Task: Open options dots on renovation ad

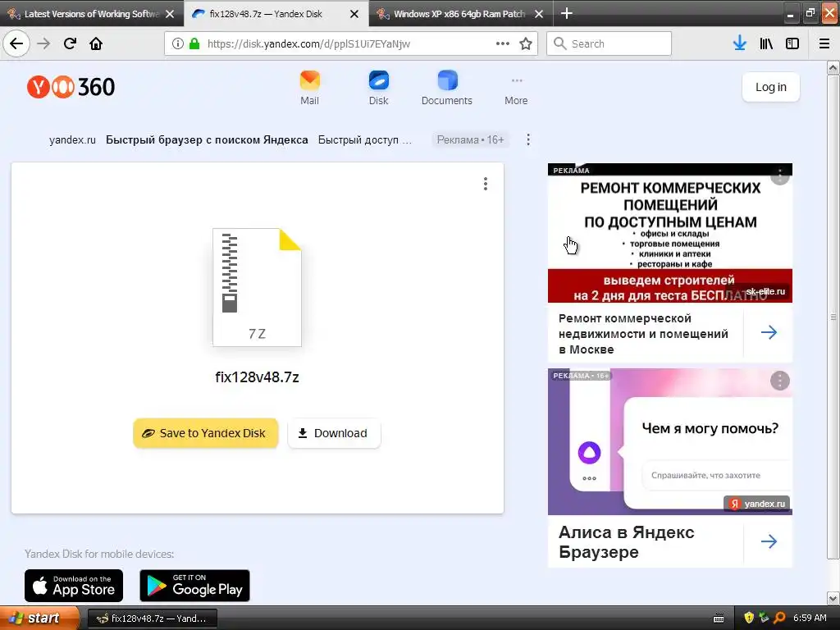Action: click(780, 176)
